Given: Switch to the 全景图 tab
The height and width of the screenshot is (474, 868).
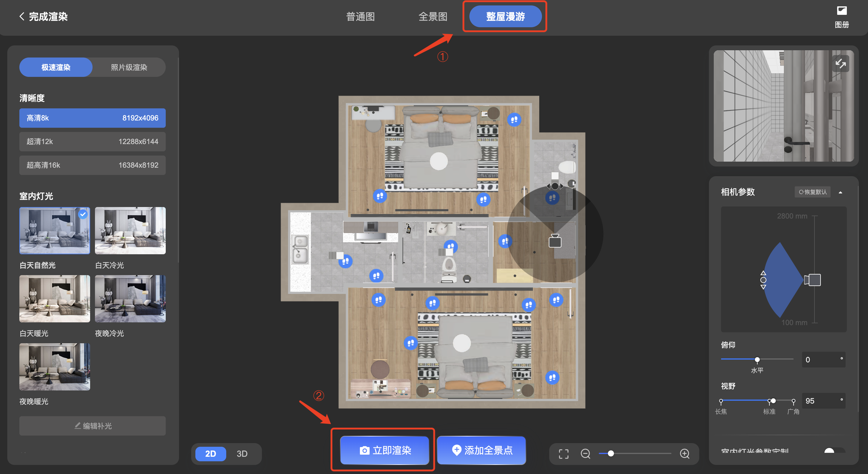Looking at the screenshot, I should coord(433,17).
